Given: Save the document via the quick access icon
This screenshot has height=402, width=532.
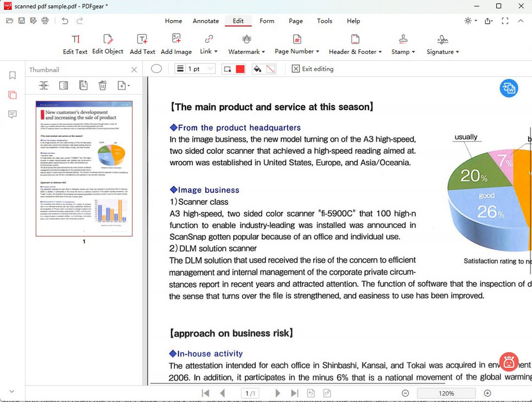Looking at the screenshot, I should pos(22,20).
